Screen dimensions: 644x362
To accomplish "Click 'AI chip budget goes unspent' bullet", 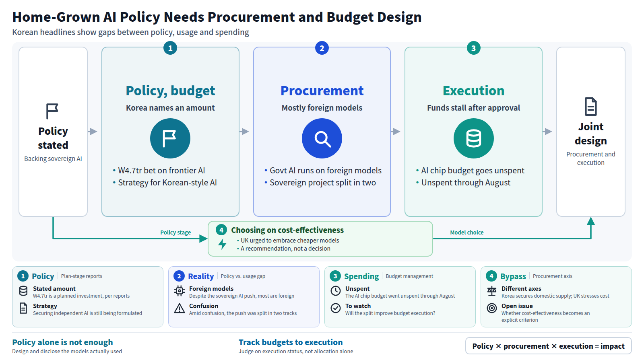I will tap(473, 171).
